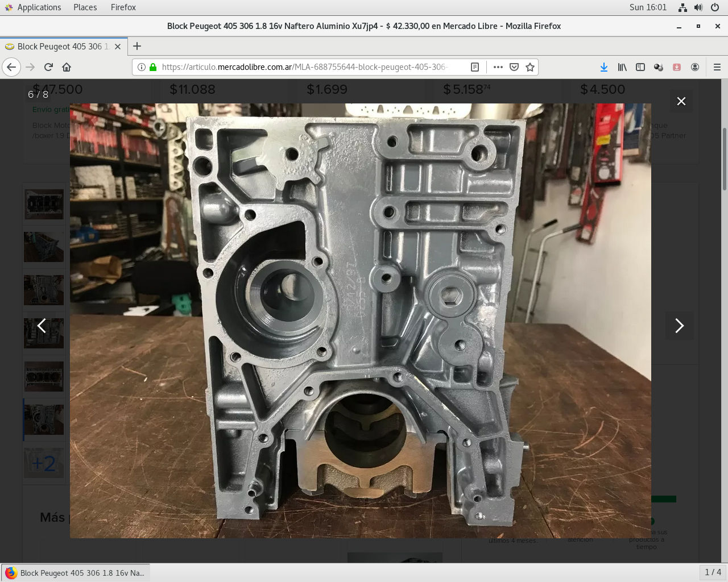Viewport: 728px width, 582px height.
Task: Click the Firefox back arrow button
Action: point(11,67)
